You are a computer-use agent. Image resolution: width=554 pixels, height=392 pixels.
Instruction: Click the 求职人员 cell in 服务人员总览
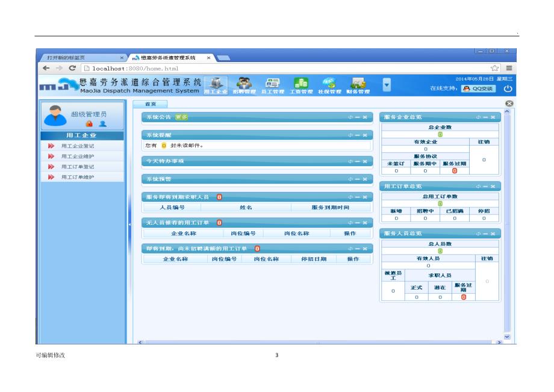[440, 275]
